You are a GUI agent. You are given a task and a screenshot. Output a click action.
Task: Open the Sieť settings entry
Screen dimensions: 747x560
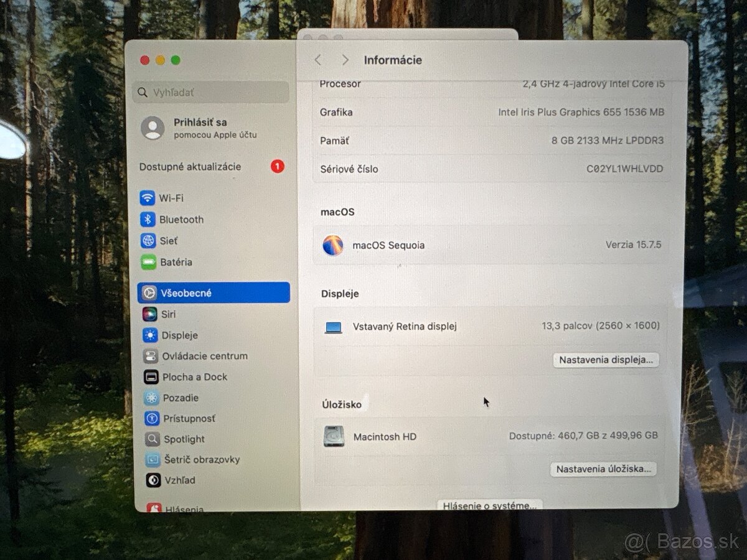pos(148,241)
